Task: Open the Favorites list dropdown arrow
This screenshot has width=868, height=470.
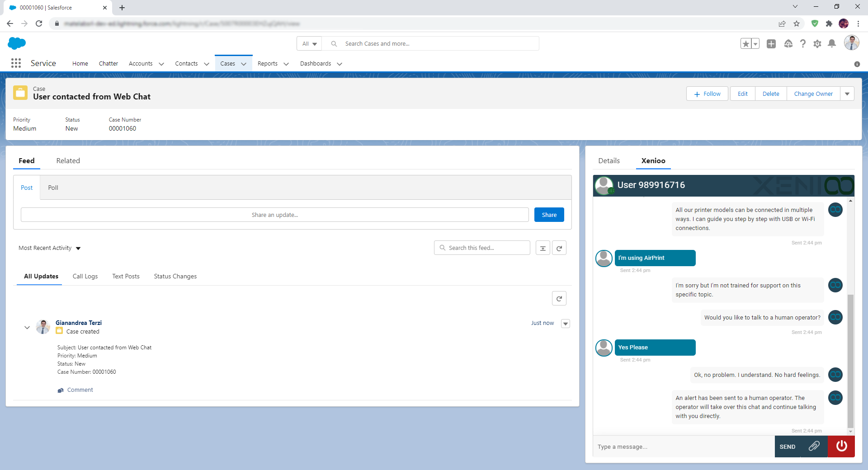Action: 755,44
